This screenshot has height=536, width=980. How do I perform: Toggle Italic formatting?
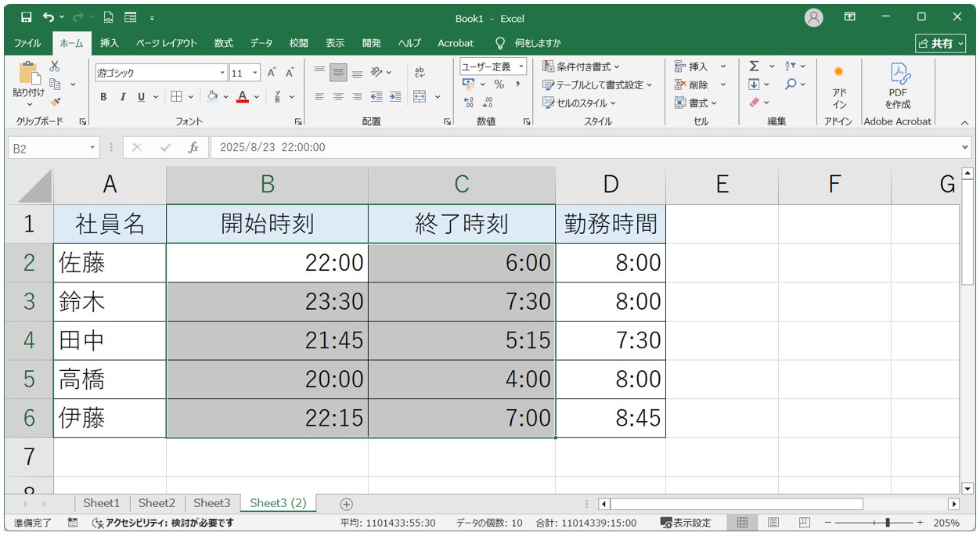point(122,97)
